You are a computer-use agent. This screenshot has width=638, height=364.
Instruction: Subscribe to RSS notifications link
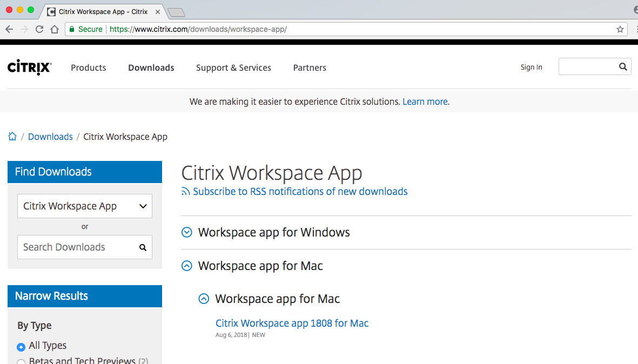coord(300,192)
